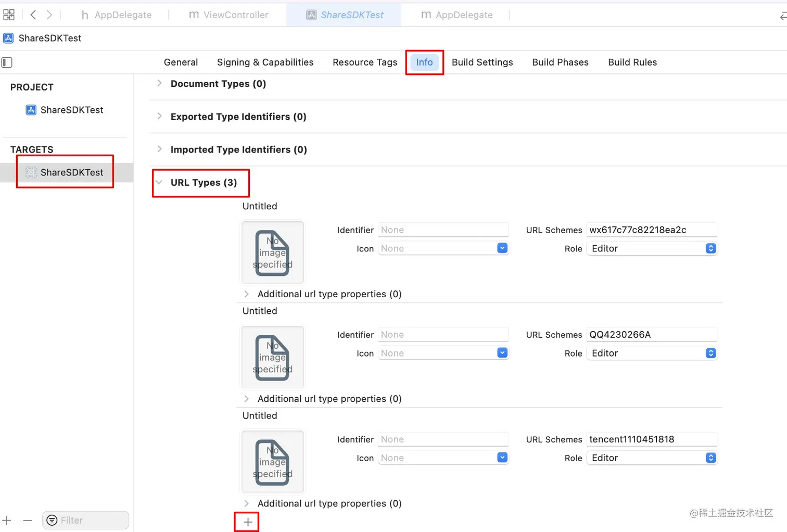
Task: Select the Info tab
Action: coord(424,62)
